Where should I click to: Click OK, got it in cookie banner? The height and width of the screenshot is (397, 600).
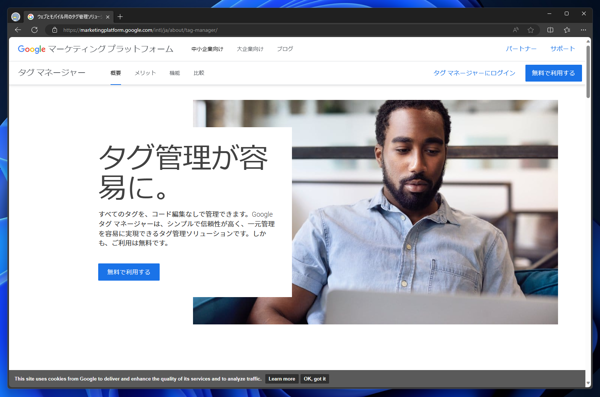coord(315,379)
